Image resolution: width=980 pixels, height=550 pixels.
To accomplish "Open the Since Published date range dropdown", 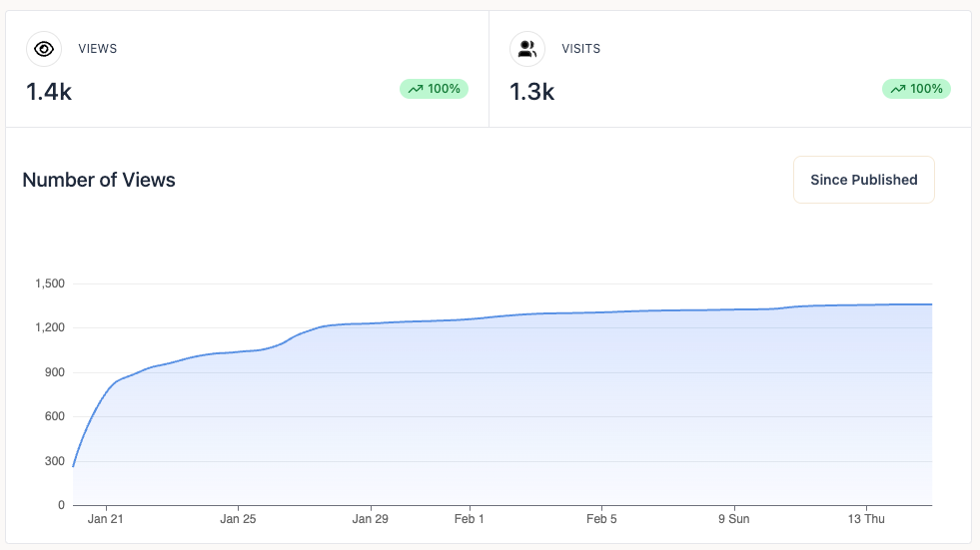I will 863,180.
